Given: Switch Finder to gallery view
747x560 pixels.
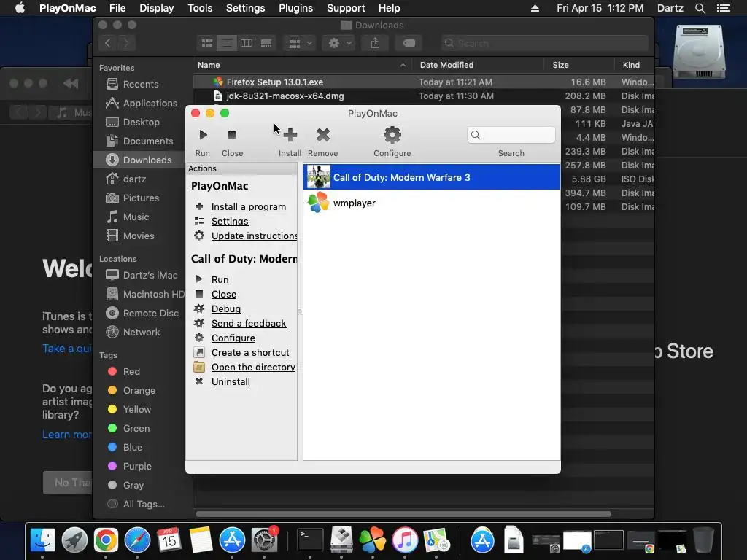Looking at the screenshot, I should [266, 43].
